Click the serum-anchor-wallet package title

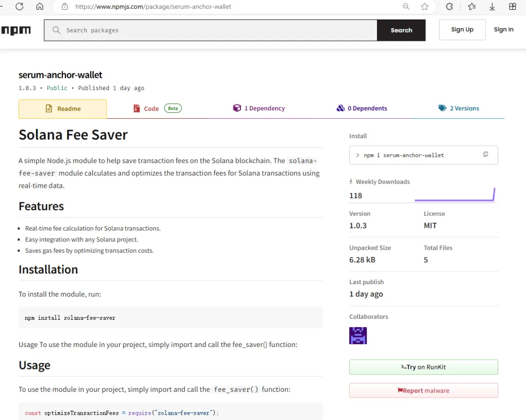pyautogui.click(x=60, y=75)
